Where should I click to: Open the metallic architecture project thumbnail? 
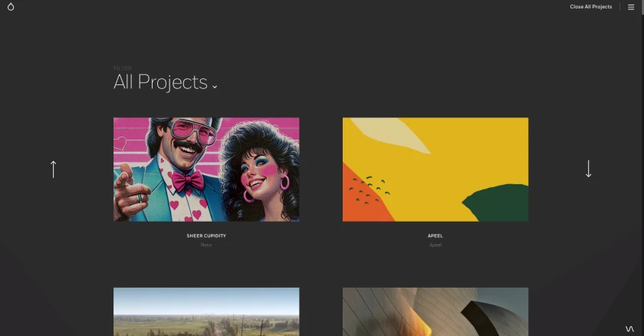435,311
